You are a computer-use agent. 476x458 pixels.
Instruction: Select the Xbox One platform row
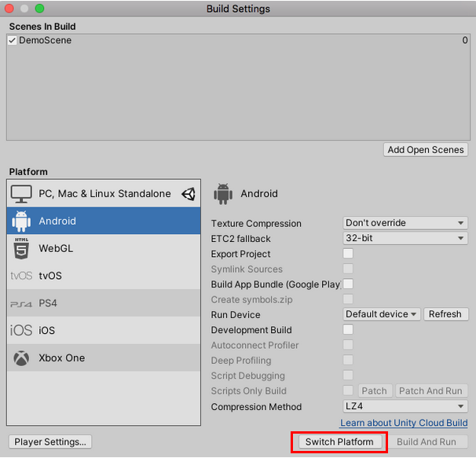click(x=104, y=357)
